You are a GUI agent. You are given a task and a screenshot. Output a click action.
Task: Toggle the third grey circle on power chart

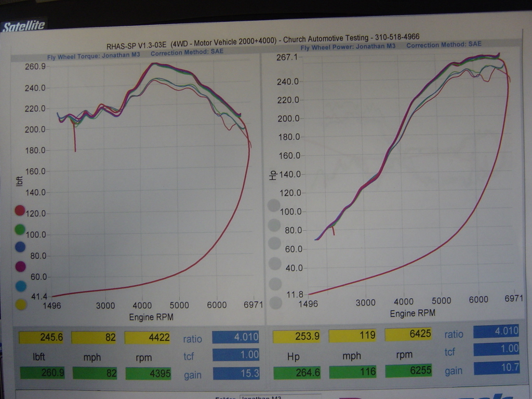click(274, 244)
